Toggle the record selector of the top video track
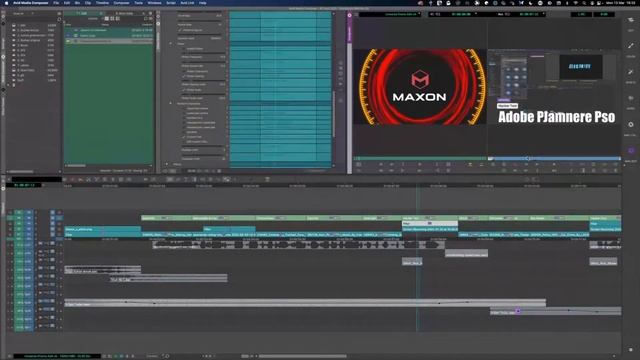 [x=28, y=213]
